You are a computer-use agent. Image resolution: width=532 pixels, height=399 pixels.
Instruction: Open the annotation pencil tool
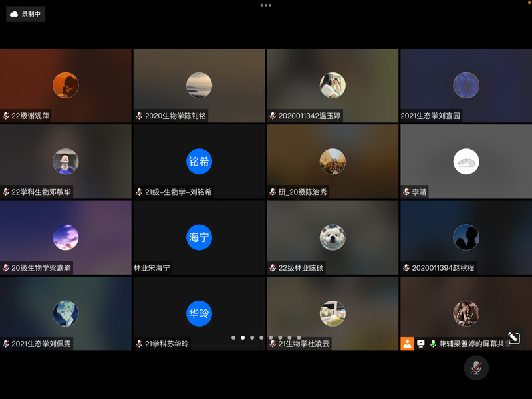point(513,338)
